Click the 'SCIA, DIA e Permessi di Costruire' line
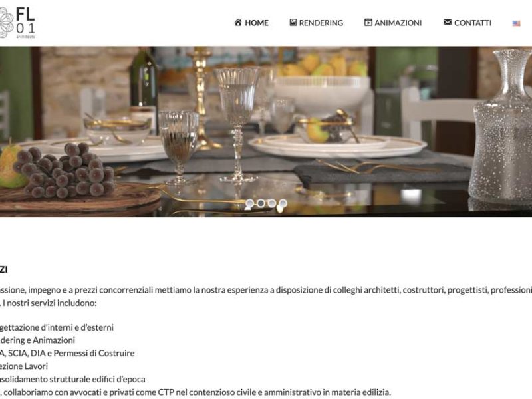Viewport: 532px width, 399px height. coord(67,353)
